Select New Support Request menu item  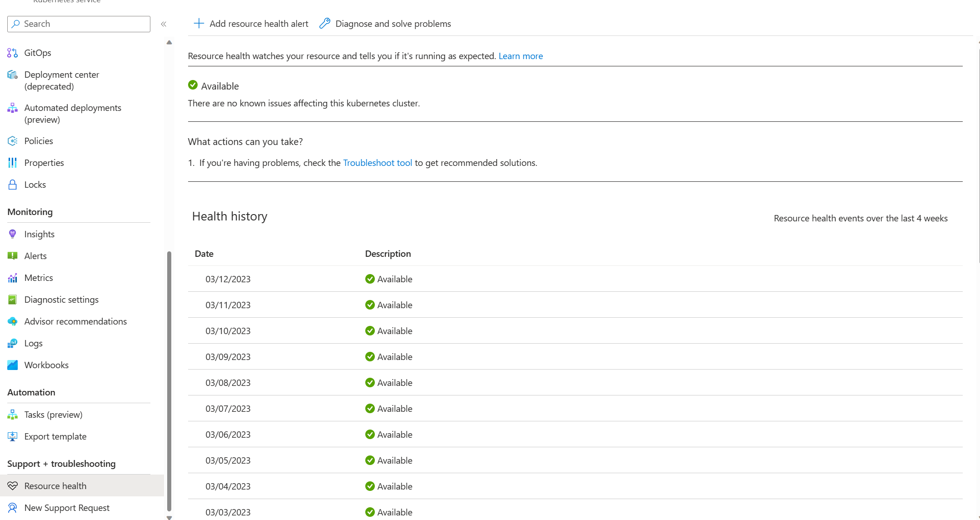point(67,508)
